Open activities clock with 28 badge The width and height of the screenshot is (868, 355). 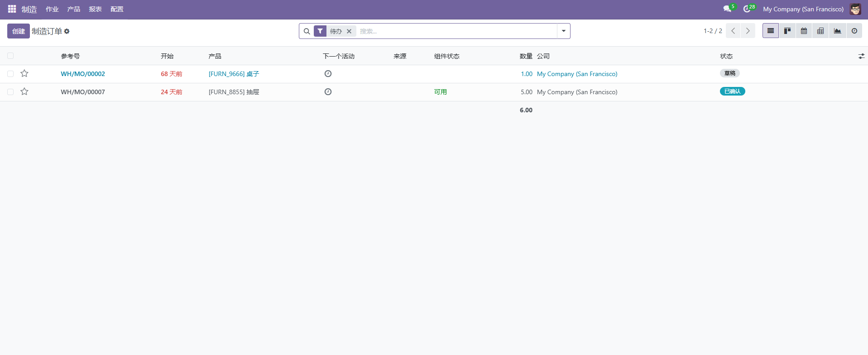point(747,9)
